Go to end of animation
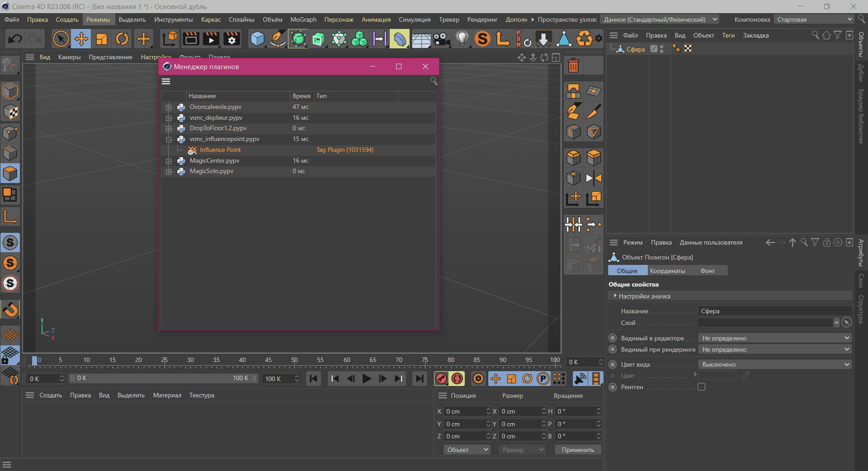 pyautogui.click(x=420, y=379)
